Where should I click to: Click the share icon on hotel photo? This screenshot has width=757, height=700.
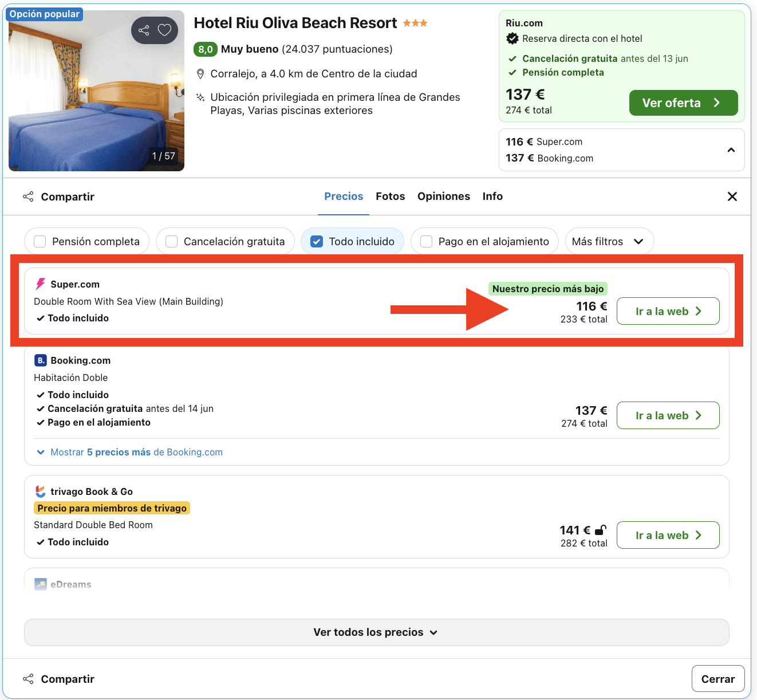144,30
